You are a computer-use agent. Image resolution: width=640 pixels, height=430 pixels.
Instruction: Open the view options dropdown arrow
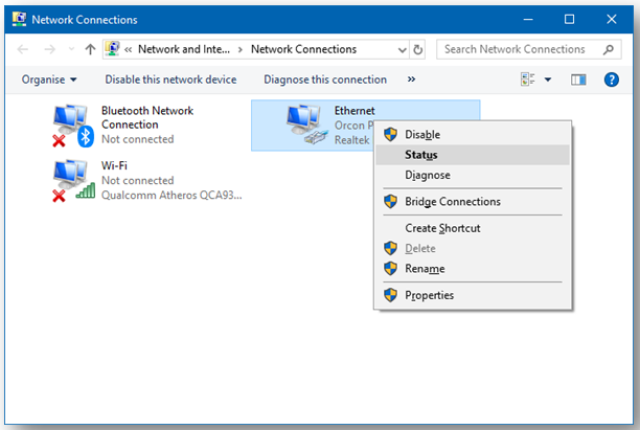(x=548, y=80)
